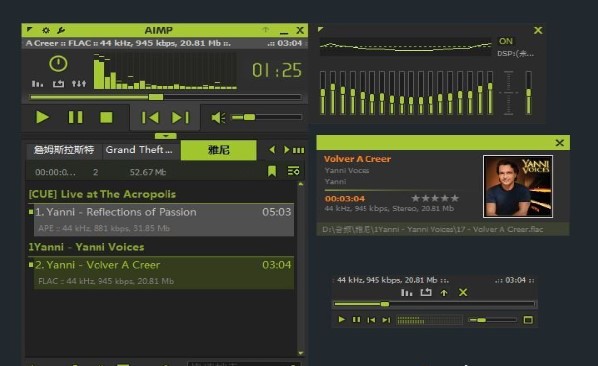The height and width of the screenshot is (366, 598).
Task: Toggle the equalizer ON switch
Action: tap(506, 41)
